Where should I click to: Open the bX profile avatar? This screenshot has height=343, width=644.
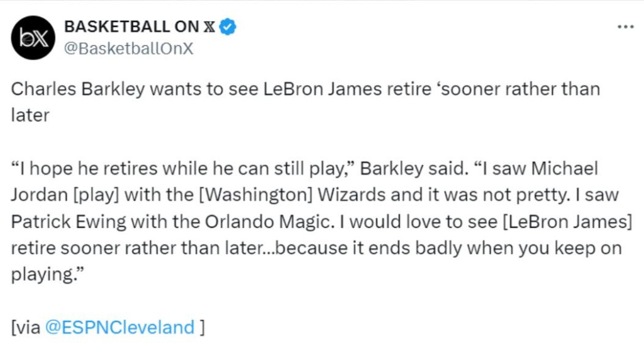point(33,38)
